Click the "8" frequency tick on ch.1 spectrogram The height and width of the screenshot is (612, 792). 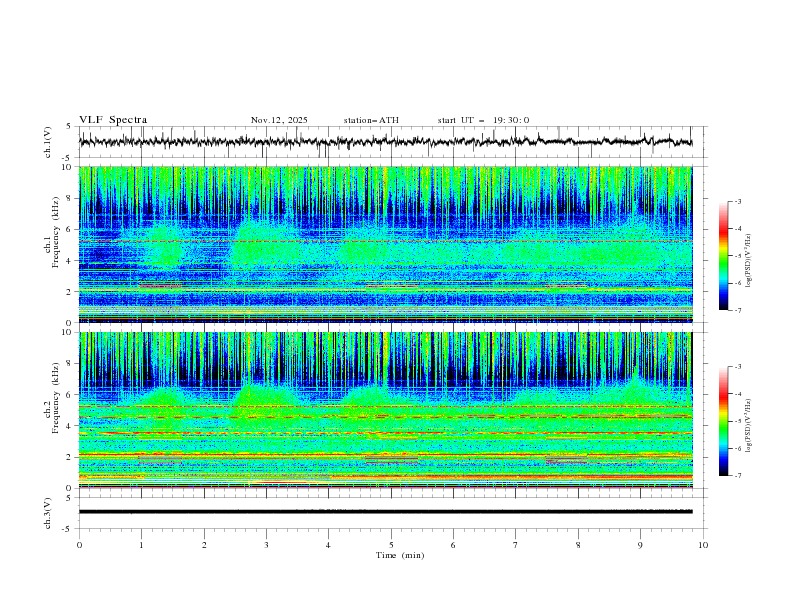point(70,198)
